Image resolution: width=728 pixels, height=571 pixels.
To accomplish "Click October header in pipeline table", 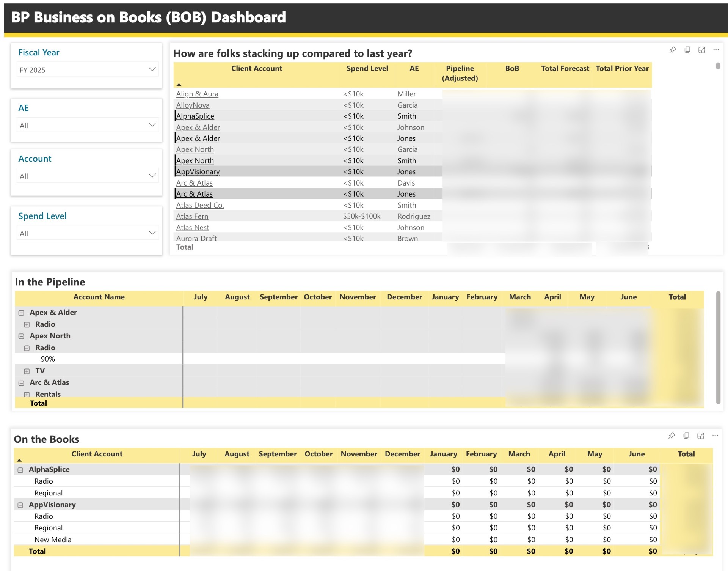I will point(318,297).
